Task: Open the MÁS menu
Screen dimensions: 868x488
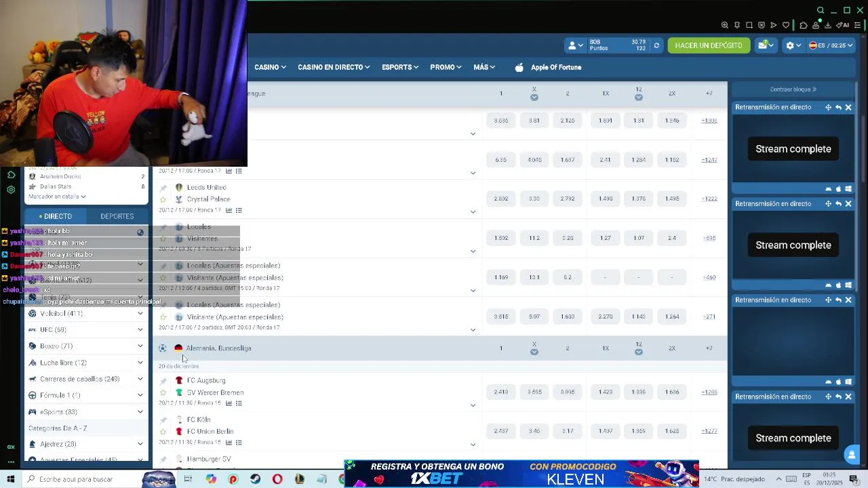Action: click(x=484, y=67)
